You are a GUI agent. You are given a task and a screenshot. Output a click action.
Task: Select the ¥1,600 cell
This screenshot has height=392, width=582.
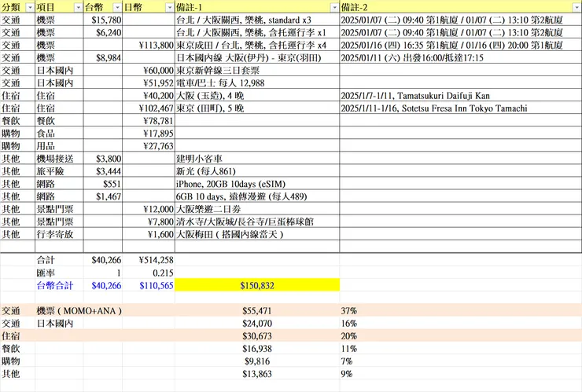[149, 234]
